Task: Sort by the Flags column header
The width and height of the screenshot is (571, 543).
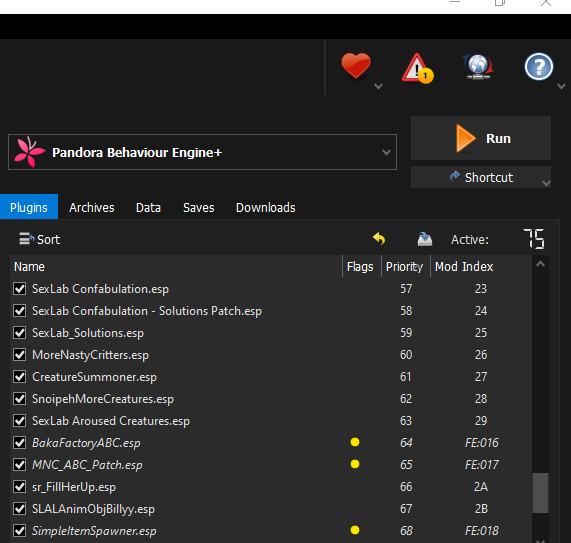Action: click(361, 267)
